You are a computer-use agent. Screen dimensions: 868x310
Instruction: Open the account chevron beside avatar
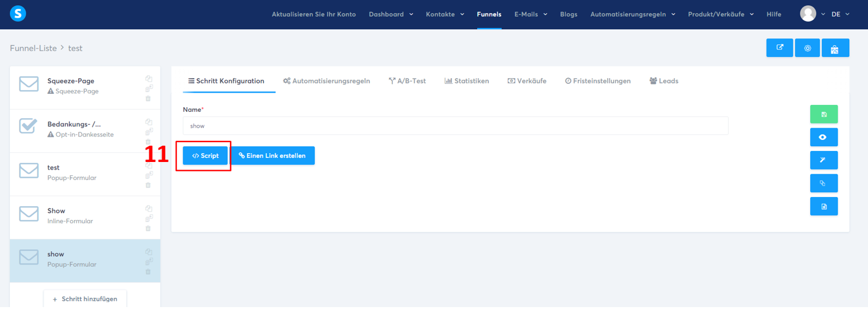823,14
